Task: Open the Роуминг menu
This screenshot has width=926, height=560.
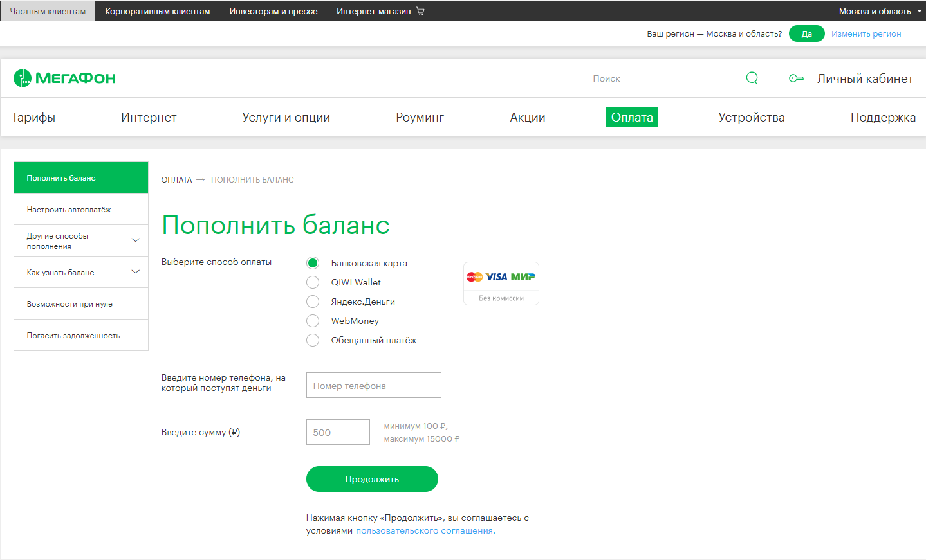Action: click(x=420, y=117)
